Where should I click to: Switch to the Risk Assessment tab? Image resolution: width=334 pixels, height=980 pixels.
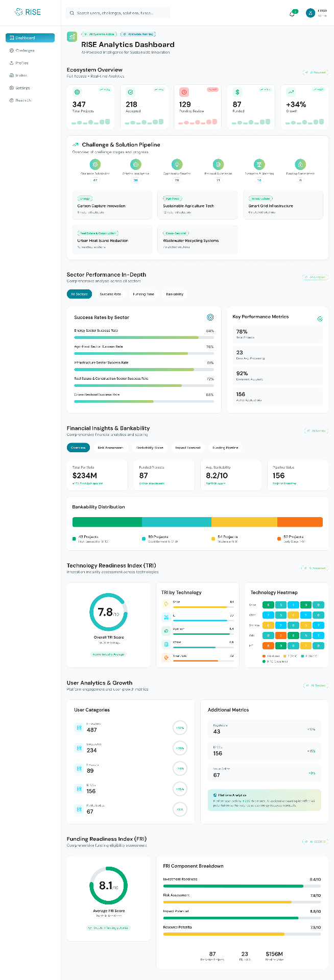point(110,448)
